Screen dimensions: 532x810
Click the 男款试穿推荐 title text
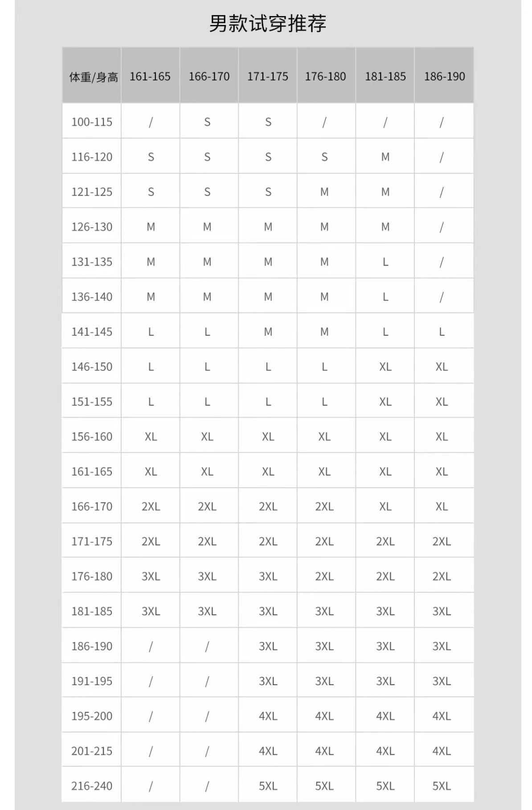pyautogui.click(x=267, y=24)
